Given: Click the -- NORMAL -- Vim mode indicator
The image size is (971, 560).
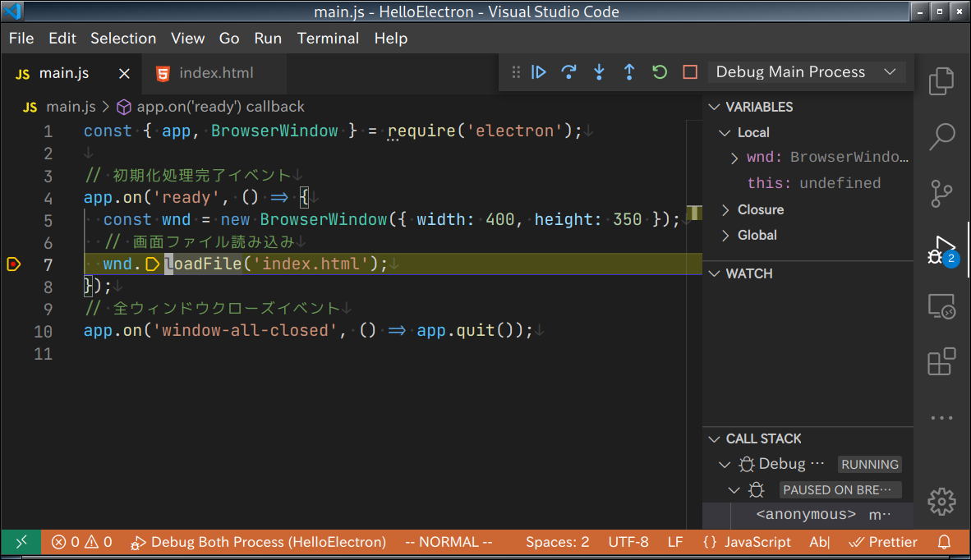Looking at the screenshot, I should (x=449, y=543).
